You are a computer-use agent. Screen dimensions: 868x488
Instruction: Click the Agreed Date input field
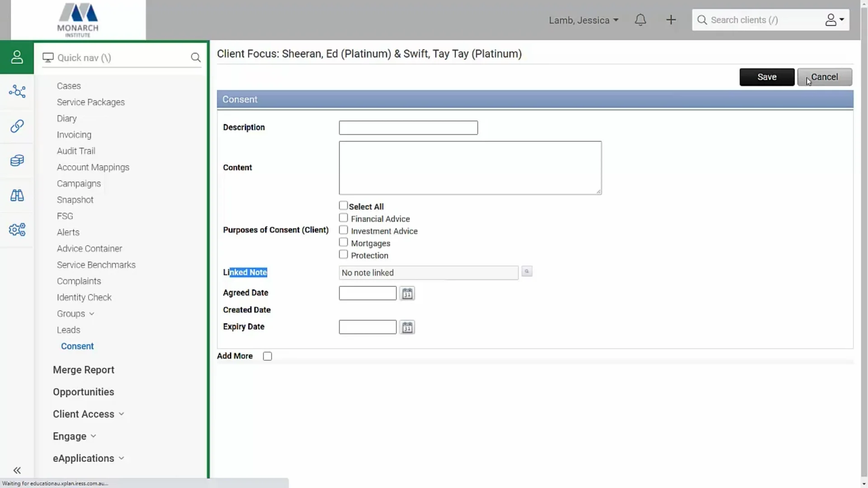pyautogui.click(x=368, y=293)
